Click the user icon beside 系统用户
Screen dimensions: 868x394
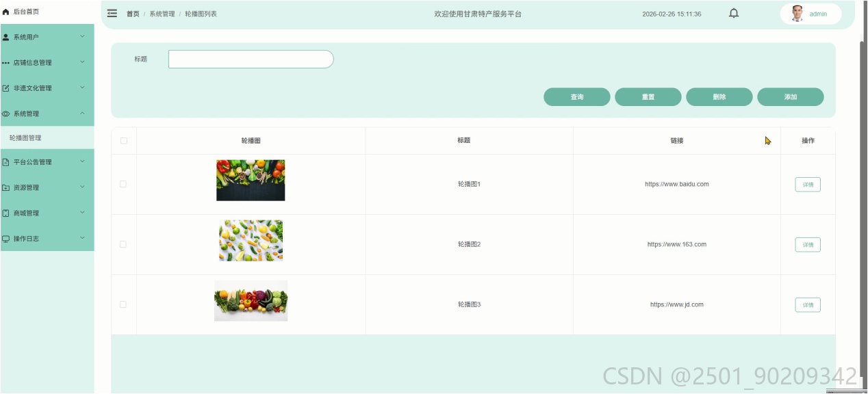pyautogui.click(x=6, y=37)
